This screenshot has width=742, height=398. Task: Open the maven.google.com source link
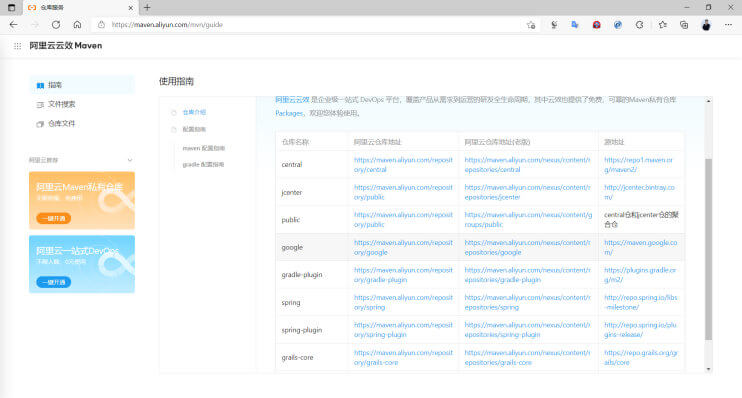[x=640, y=248]
